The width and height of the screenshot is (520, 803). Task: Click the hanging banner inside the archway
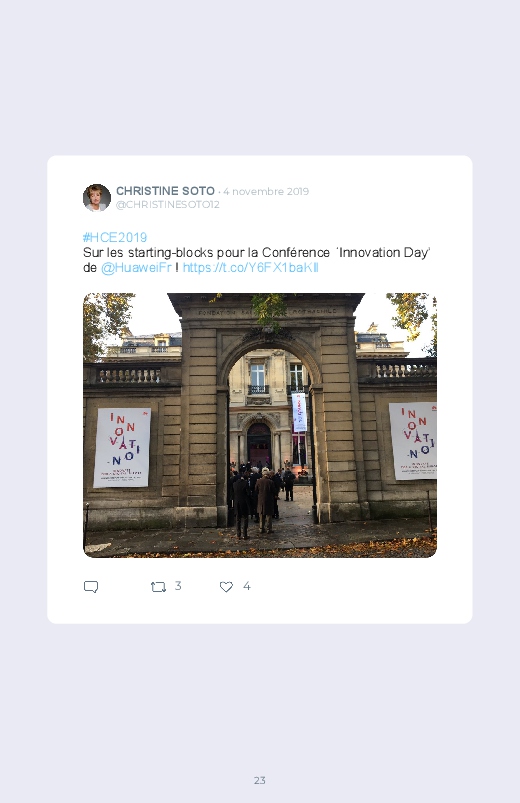(299, 412)
